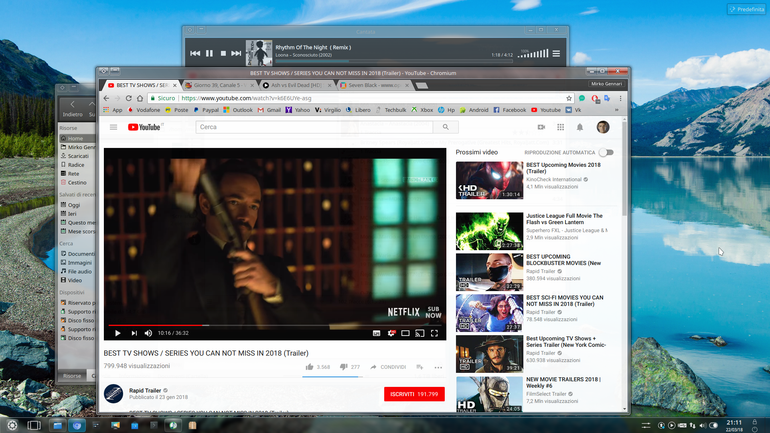Image resolution: width=770 pixels, height=433 pixels.
Task: Skip to next video in player
Action: tap(134, 333)
